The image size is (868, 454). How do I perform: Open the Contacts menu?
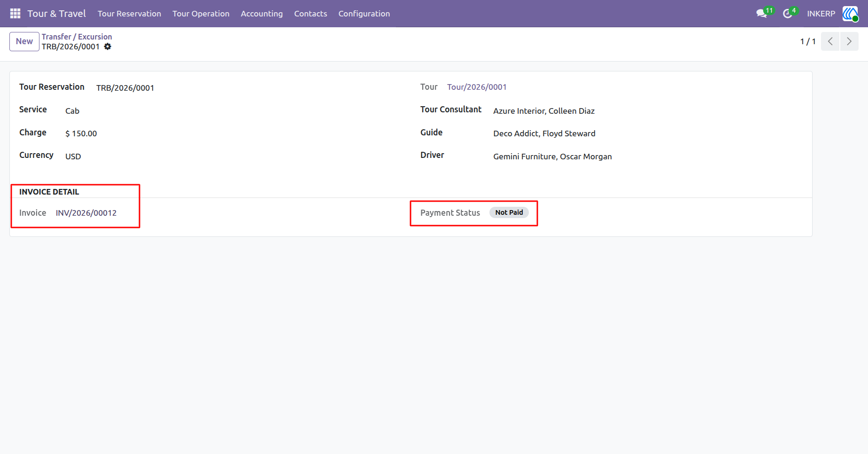click(x=310, y=14)
